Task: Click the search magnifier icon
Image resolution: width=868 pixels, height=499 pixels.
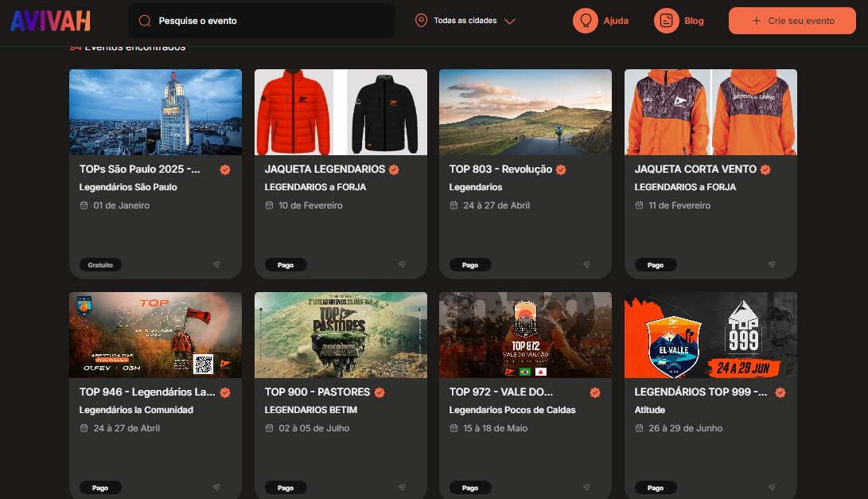Action: point(145,21)
